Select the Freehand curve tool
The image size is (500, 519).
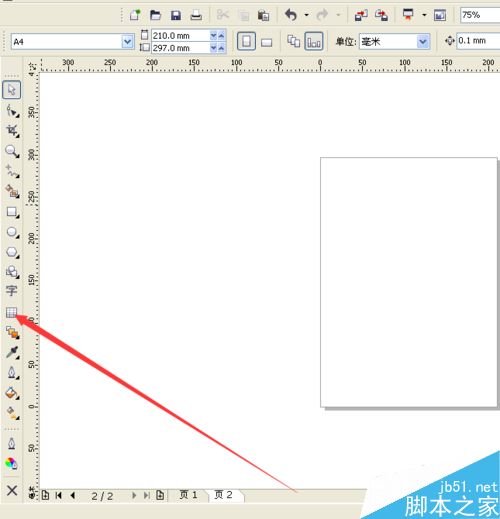12,171
